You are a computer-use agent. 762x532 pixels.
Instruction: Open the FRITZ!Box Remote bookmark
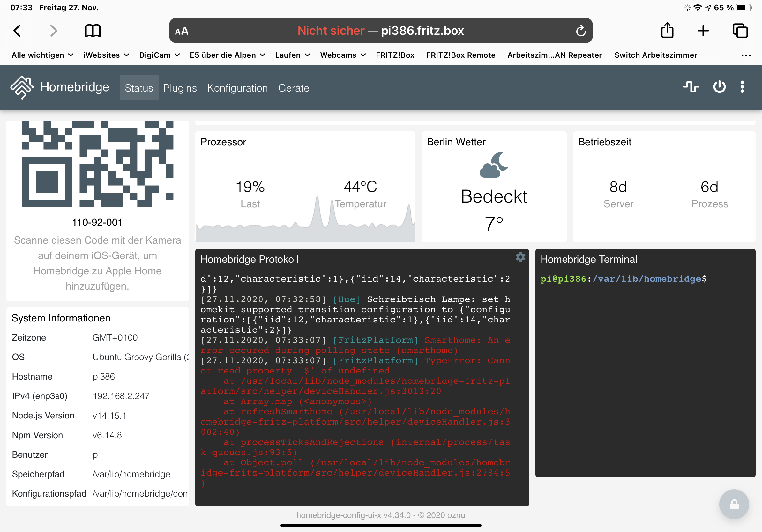pos(461,55)
